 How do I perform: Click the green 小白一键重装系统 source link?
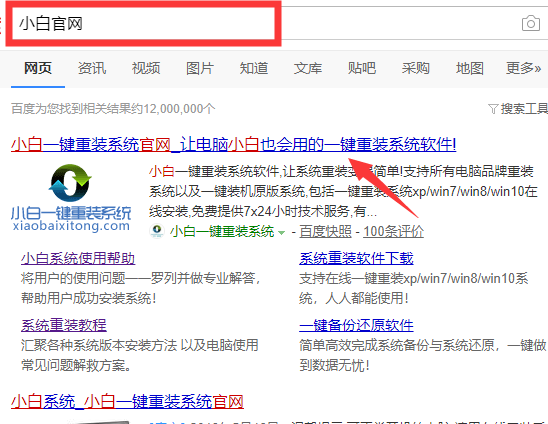tap(222, 231)
